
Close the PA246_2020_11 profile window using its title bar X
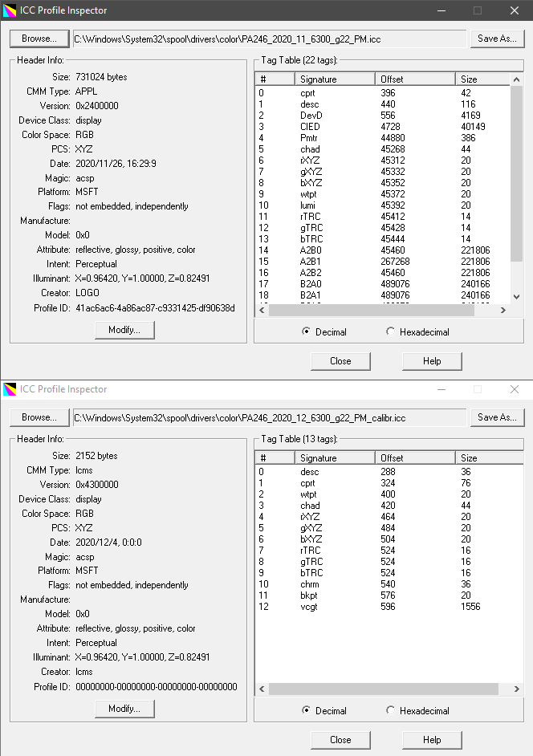[x=515, y=10]
